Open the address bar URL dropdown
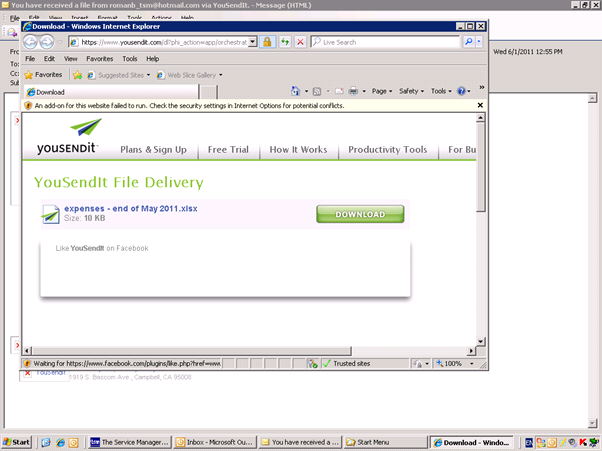Image resolution: width=602 pixels, height=451 pixels. tap(253, 42)
